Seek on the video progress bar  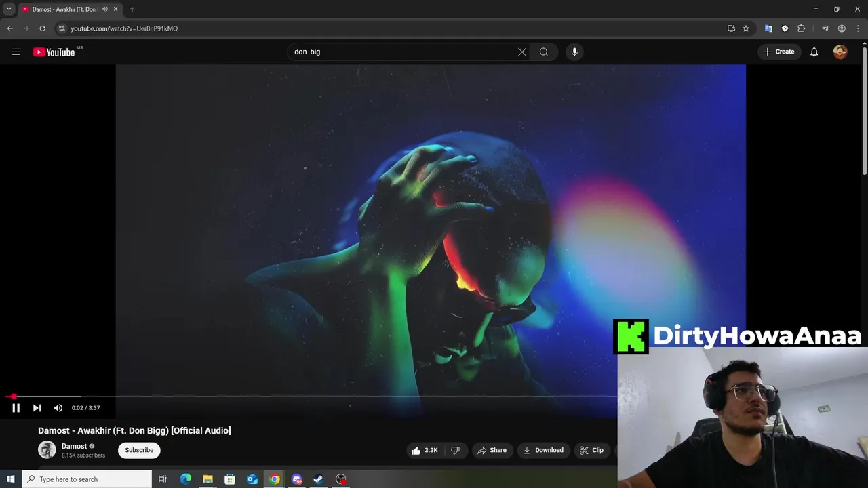point(312,396)
